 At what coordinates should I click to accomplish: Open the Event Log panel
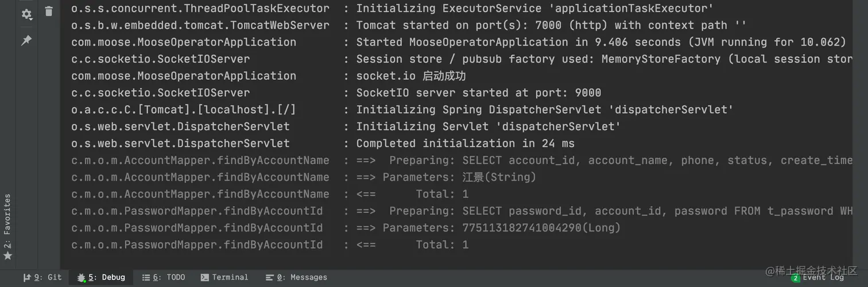(823, 277)
